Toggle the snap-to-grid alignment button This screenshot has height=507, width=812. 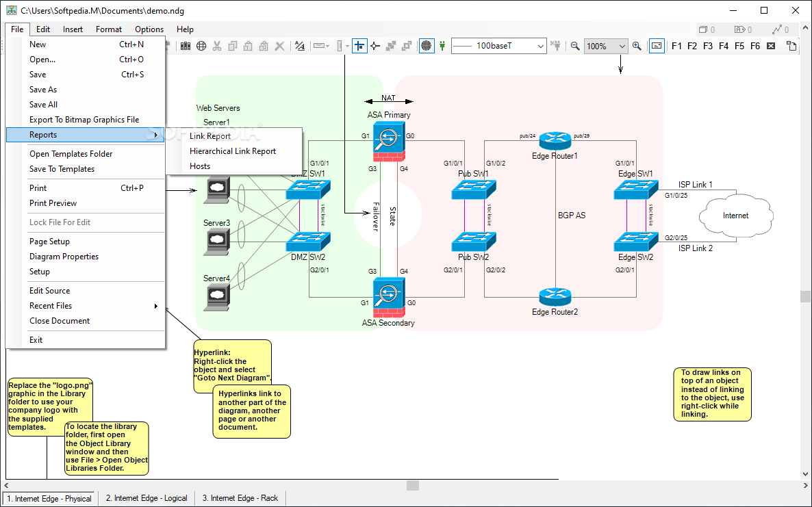(359, 46)
